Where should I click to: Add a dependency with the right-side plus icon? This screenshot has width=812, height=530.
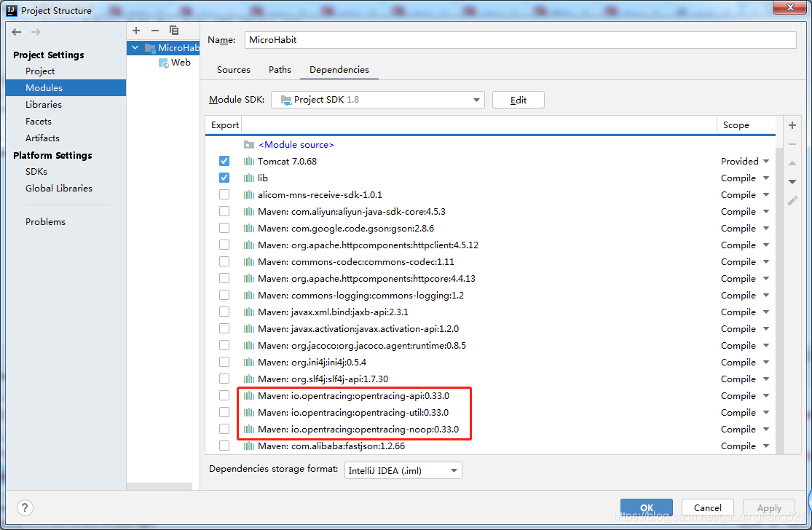[x=792, y=125]
